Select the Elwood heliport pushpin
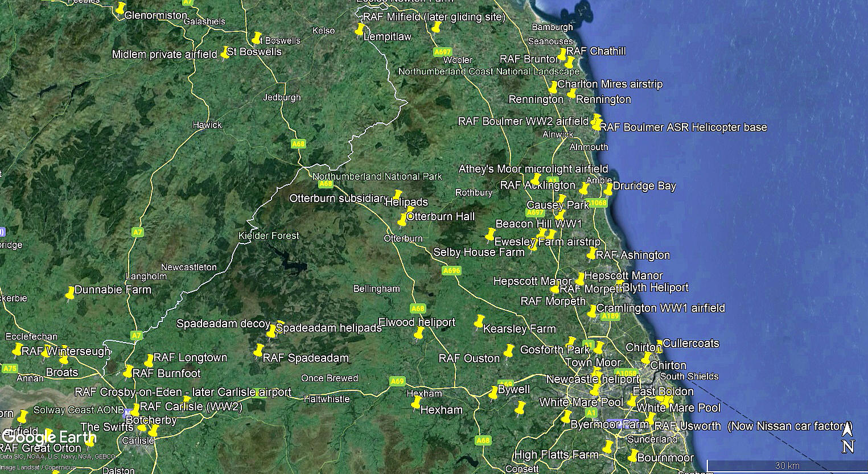Viewport: 868px width, 474px height. 419,334
